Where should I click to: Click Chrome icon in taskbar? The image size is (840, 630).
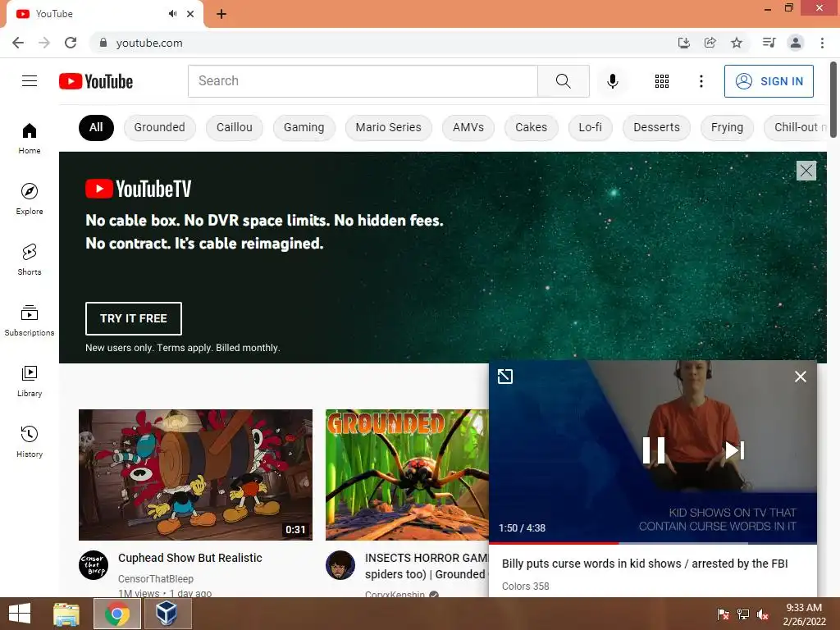tap(116, 614)
